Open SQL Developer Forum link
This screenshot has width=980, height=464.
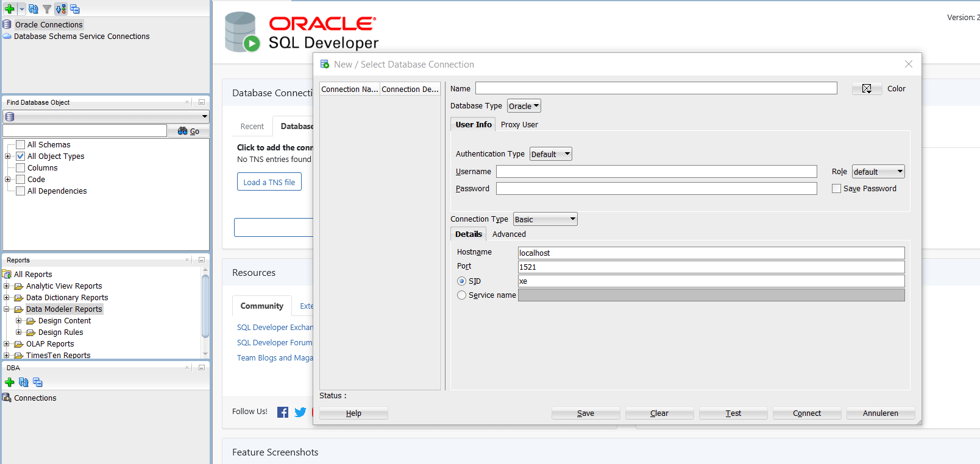tap(275, 343)
